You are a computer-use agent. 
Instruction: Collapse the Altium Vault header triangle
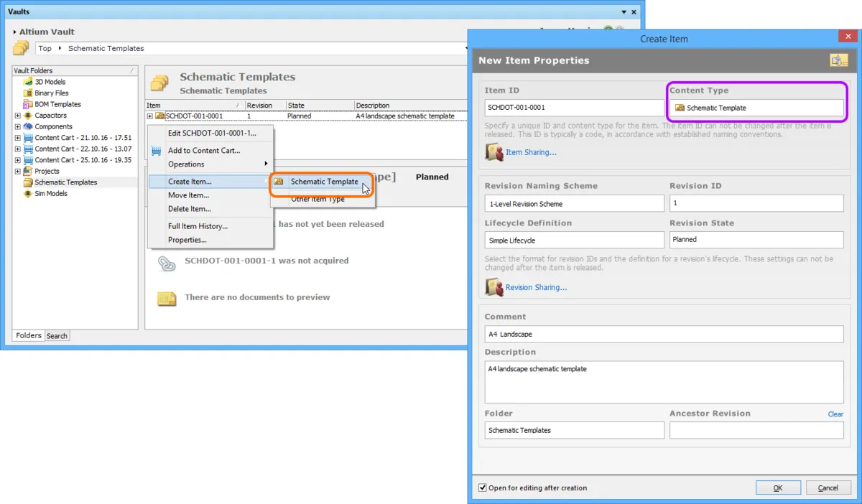(15, 32)
